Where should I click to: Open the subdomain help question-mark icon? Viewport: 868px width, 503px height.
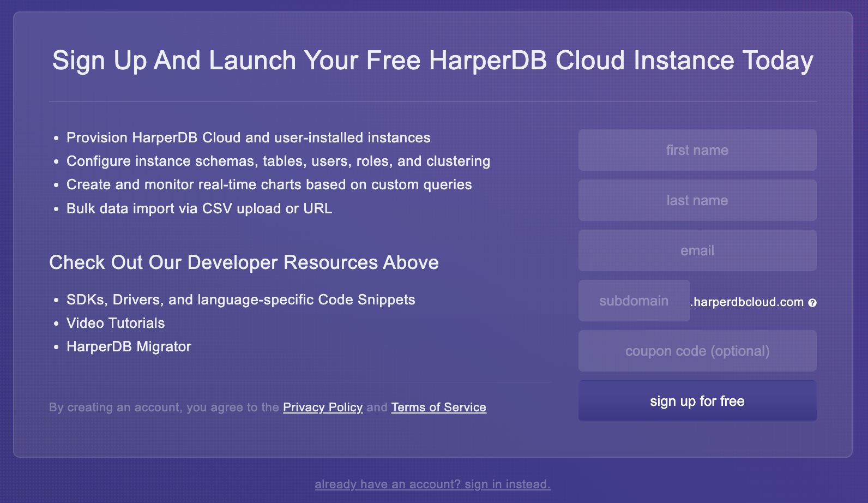(x=812, y=303)
